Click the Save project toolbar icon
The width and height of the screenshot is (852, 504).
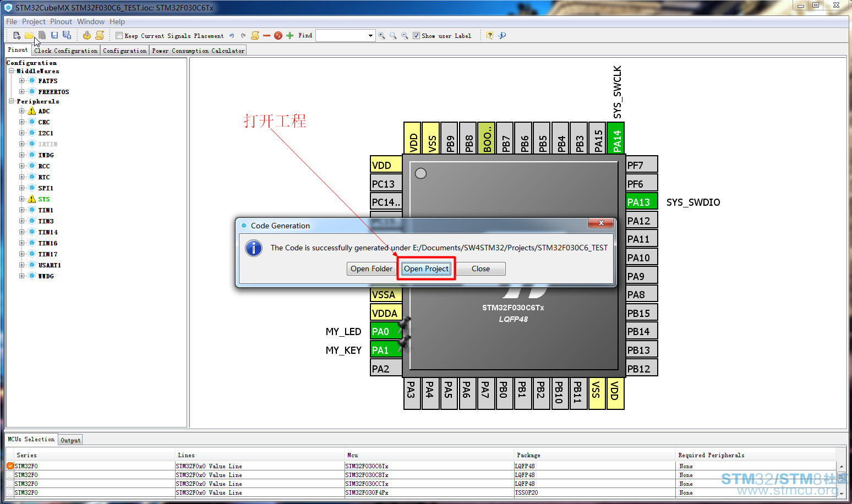(54, 35)
